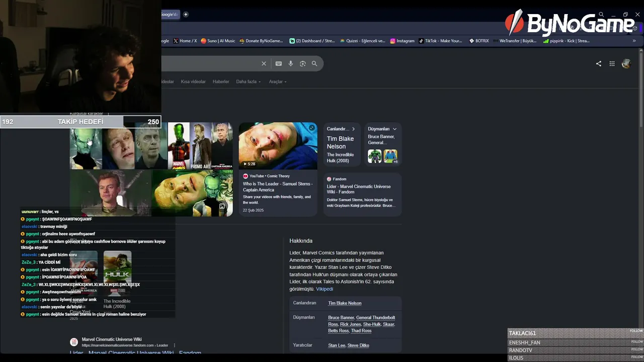Open the Thad Ross link
Image resolution: width=644 pixels, height=362 pixels.
[x=361, y=331]
